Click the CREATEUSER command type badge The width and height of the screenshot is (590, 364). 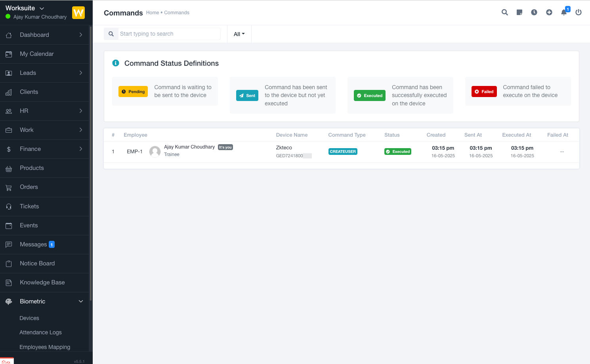(x=342, y=151)
